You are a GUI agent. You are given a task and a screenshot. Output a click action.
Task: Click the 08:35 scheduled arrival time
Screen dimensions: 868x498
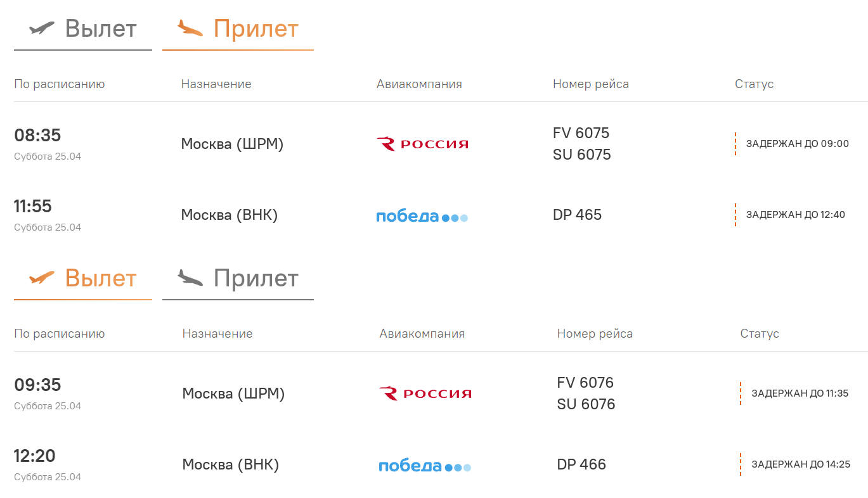coord(37,135)
